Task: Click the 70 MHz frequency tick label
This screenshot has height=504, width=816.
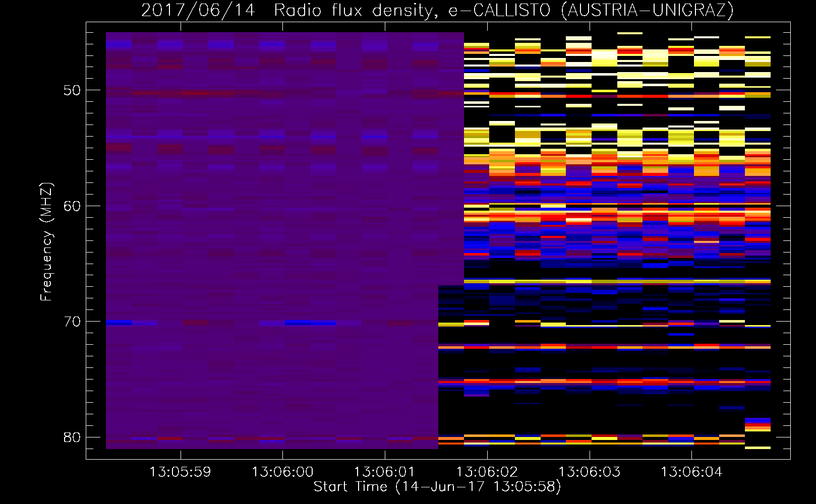Action: [73, 322]
